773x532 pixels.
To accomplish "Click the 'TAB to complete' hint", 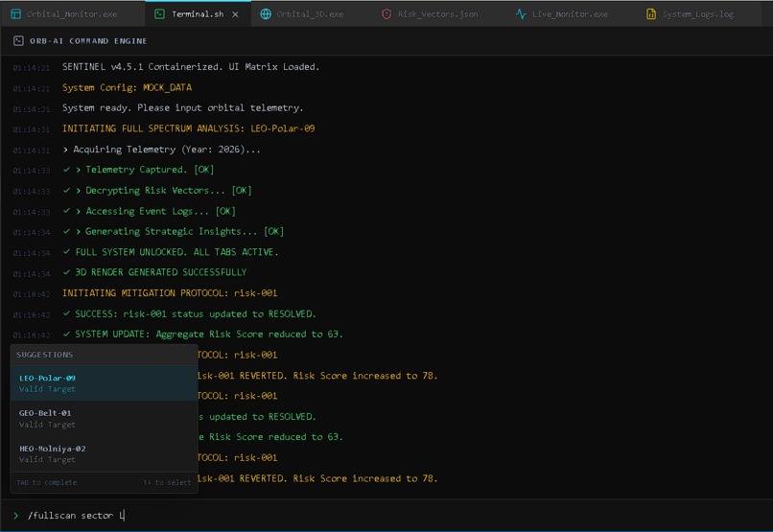I will point(47,482).
